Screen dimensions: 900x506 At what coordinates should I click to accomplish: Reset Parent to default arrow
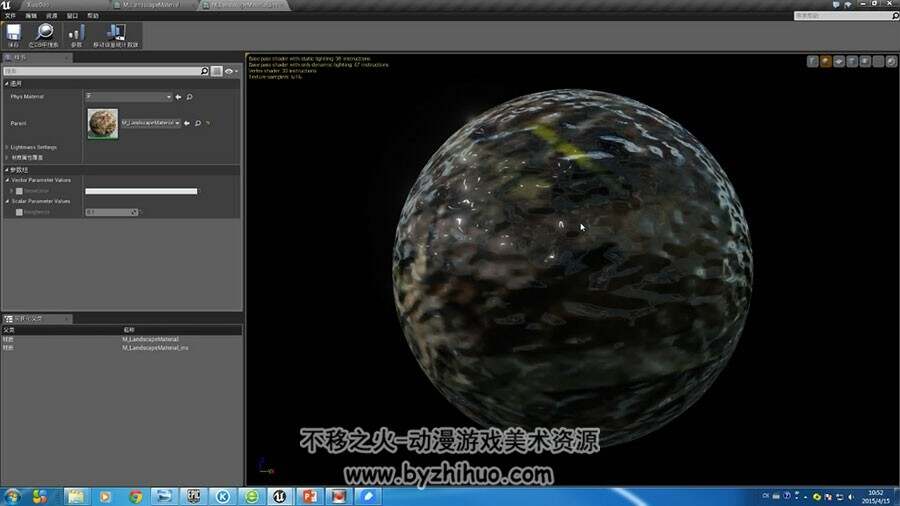point(208,123)
